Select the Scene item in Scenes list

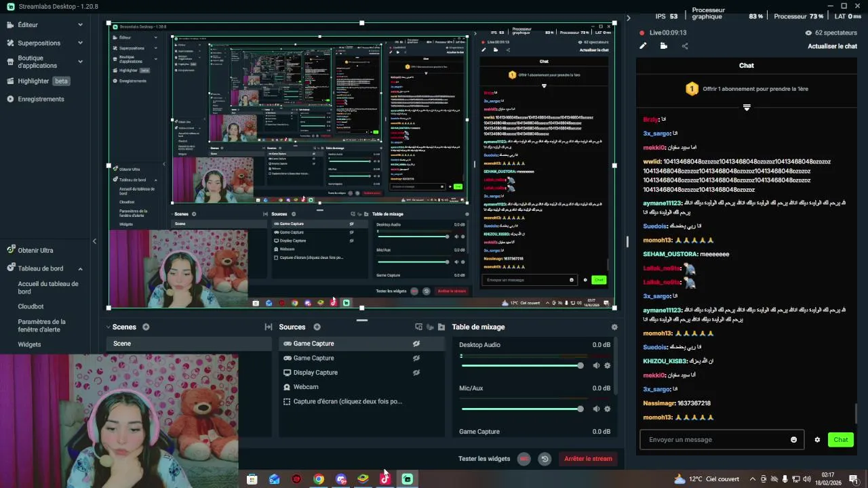tap(189, 344)
